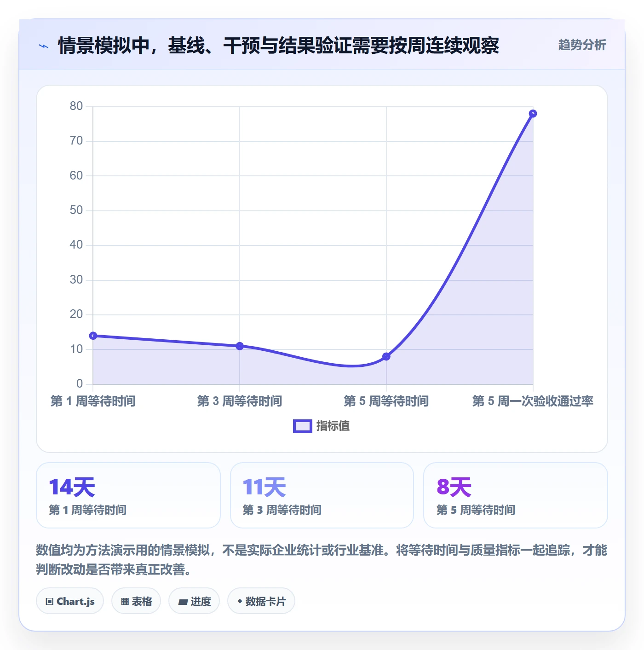Click the x-axis label 第 5 周一次验收通过率
Viewport: 644px width, 650px height.
click(533, 401)
